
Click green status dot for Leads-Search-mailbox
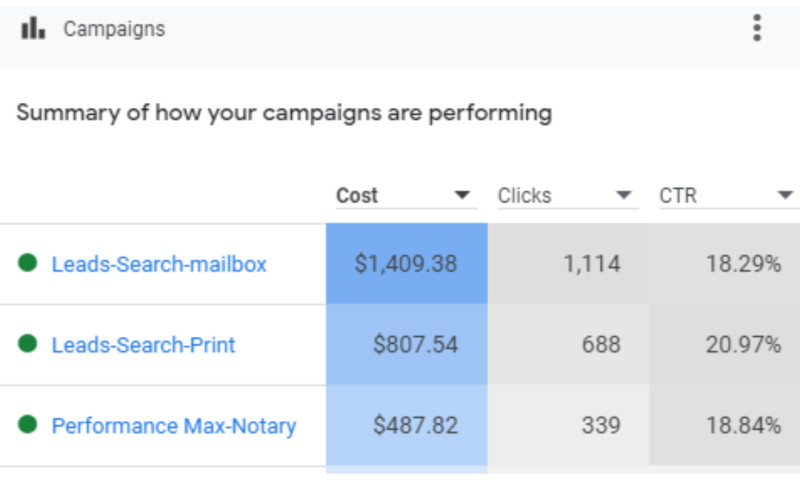click(x=28, y=264)
